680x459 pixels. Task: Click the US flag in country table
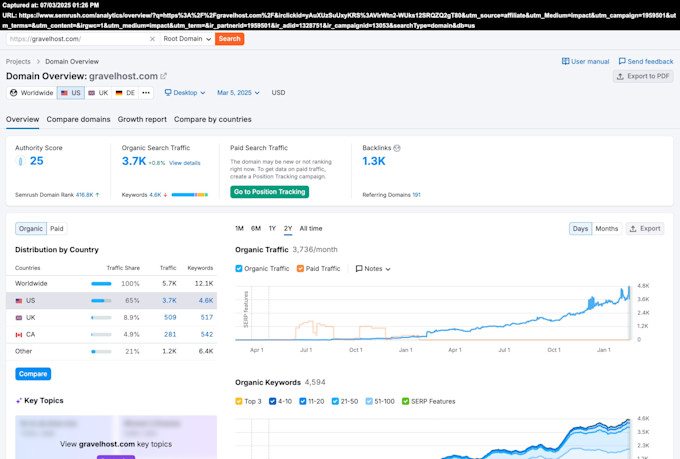click(19, 301)
